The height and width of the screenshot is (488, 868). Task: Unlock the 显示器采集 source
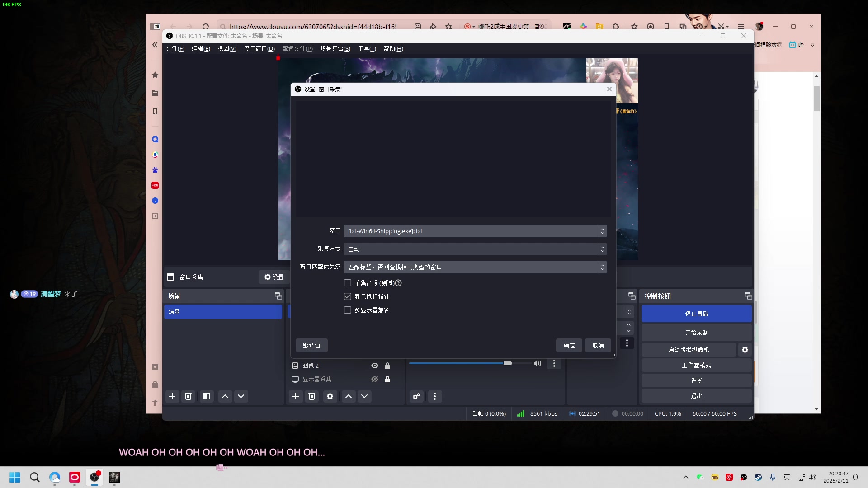click(x=387, y=379)
